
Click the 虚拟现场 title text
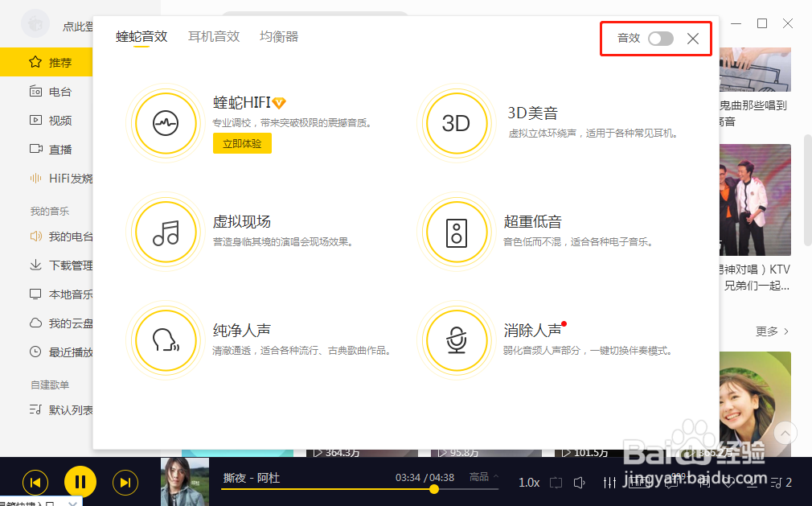[x=242, y=222]
